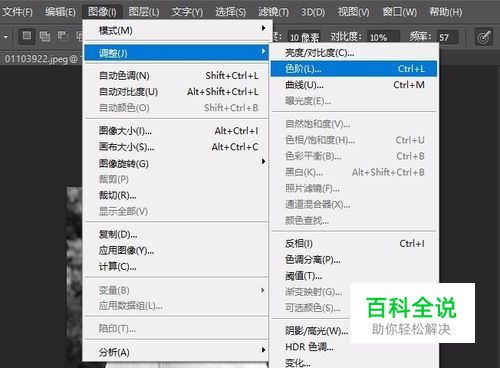Image resolution: width=500 pixels, height=368 pixels.
Task: Click the 10 像素 width field
Action: 304,37
